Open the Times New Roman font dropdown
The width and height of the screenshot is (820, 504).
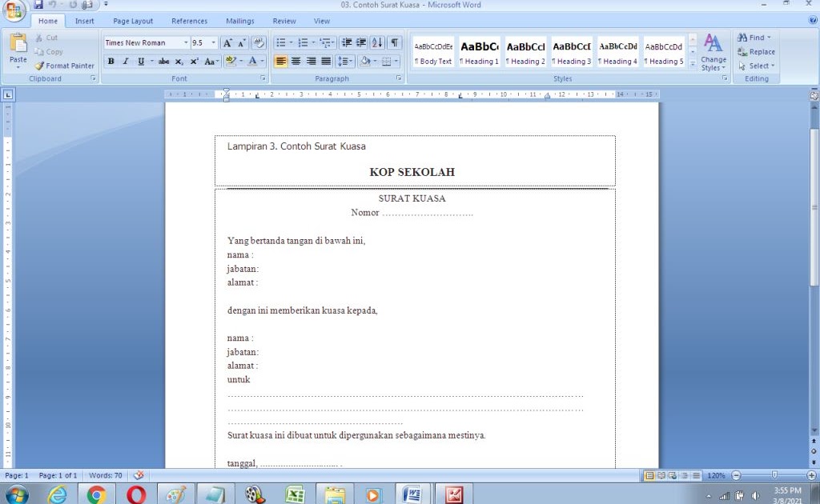(x=186, y=42)
